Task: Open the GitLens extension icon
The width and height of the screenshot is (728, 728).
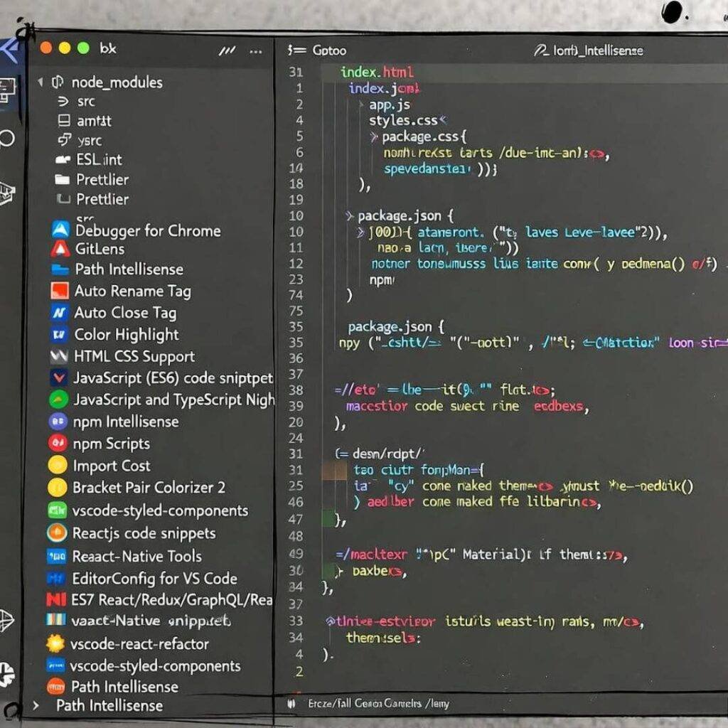Action: click(x=60, y=247)
